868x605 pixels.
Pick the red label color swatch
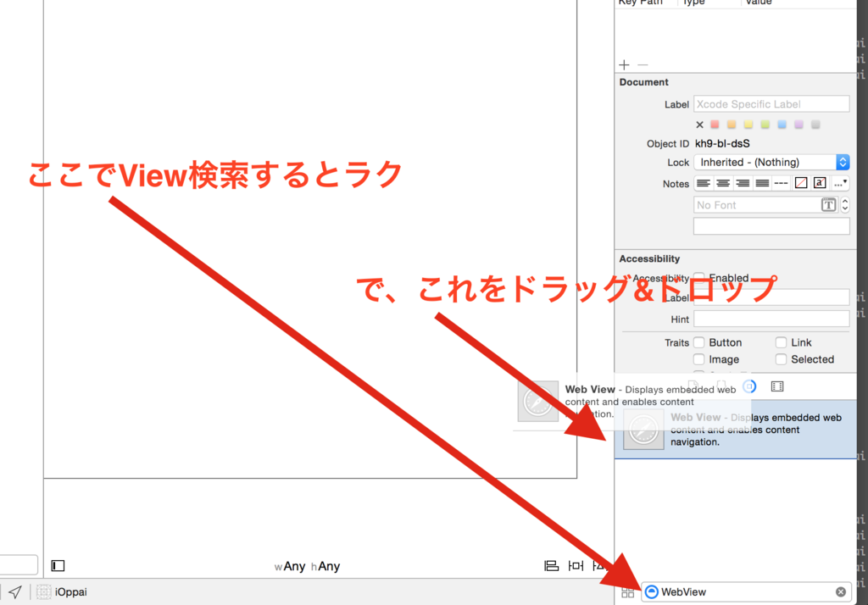(x=715, y=125)
